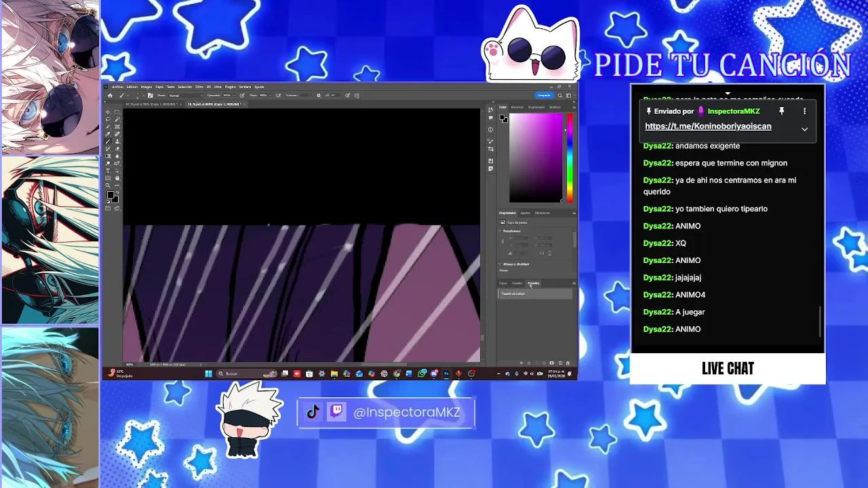Select the Zoom tool
Viewport: 868px width, 488px height.
click(x=108, y=185)
